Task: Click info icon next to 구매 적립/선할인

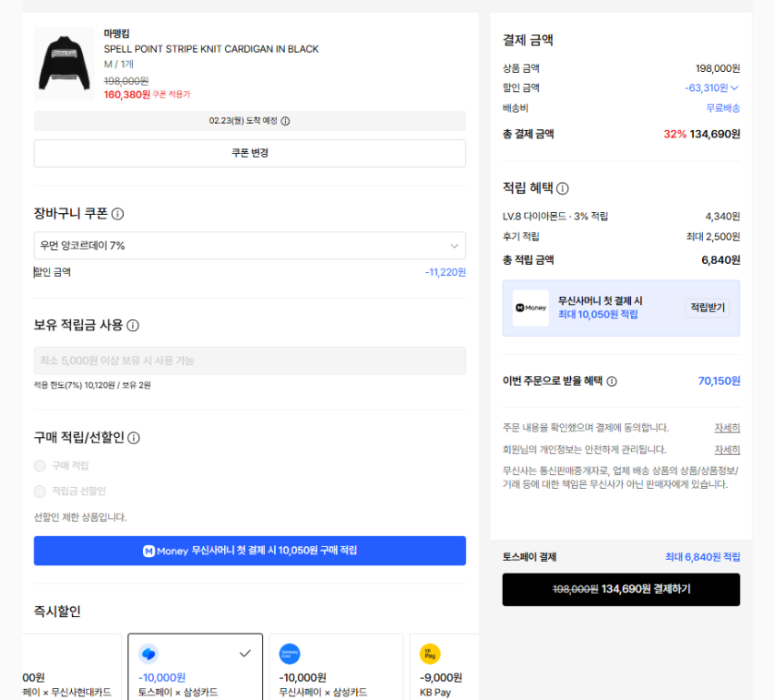Action: click(x=134, y=438)
